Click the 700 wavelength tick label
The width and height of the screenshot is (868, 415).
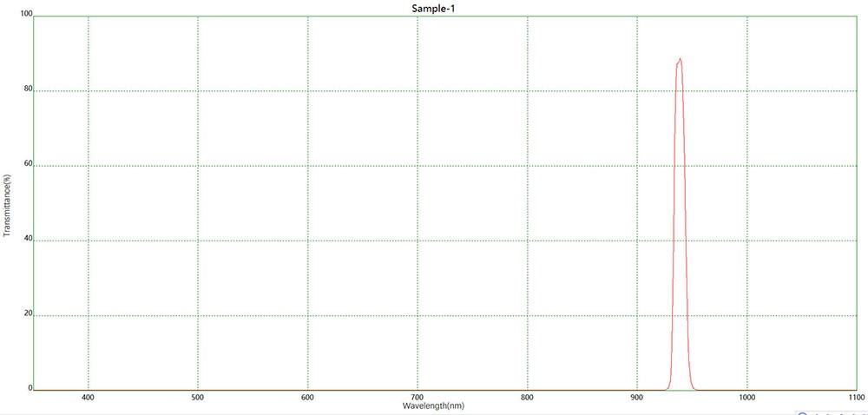[x=418, y=397]
